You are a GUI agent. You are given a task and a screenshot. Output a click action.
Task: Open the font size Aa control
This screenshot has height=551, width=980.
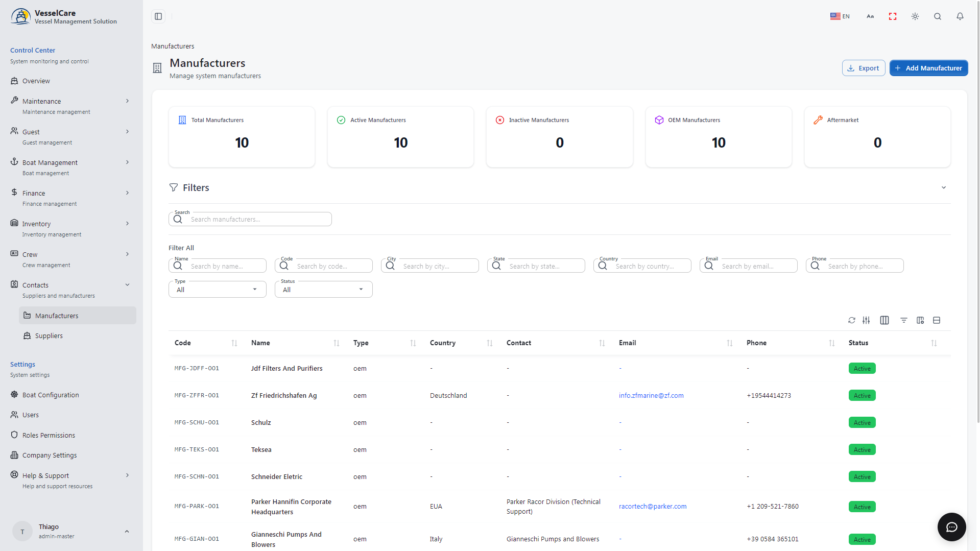click(x=870, y=16)
